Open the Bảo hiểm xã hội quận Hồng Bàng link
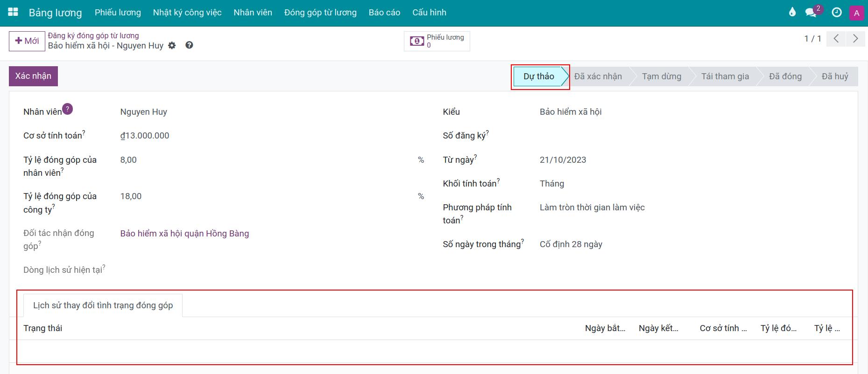 click(x=184, y=233)
